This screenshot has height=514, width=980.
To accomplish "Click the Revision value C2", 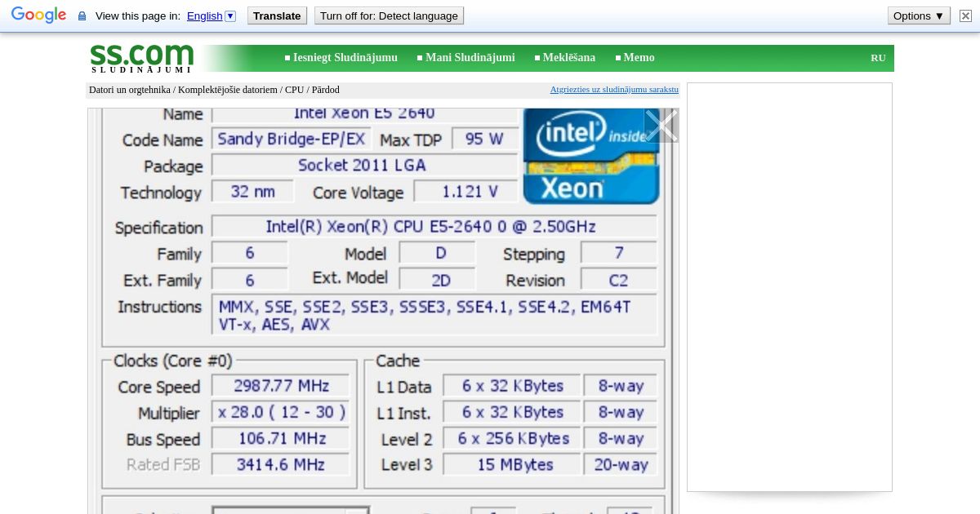I will (x=618, y=280).
